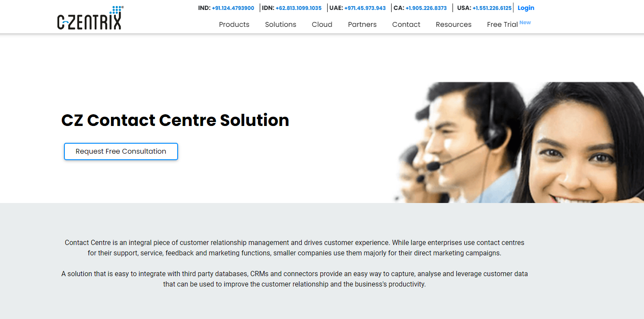Click the paragraph about third party databases
Viewport: 644px width, 319px height.
[x=294, y=279]
